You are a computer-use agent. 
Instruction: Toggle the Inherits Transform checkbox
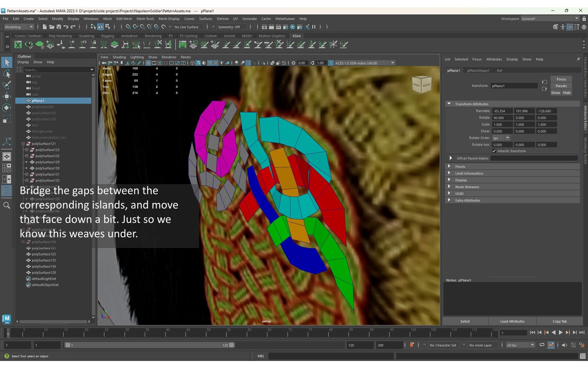coord(494,151)
